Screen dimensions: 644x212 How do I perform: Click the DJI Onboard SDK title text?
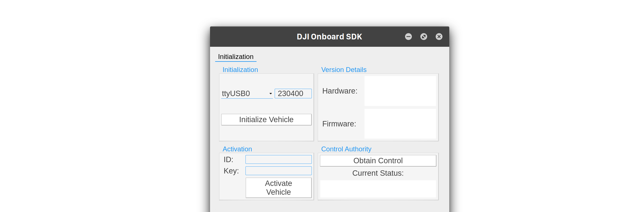point(329,37)
